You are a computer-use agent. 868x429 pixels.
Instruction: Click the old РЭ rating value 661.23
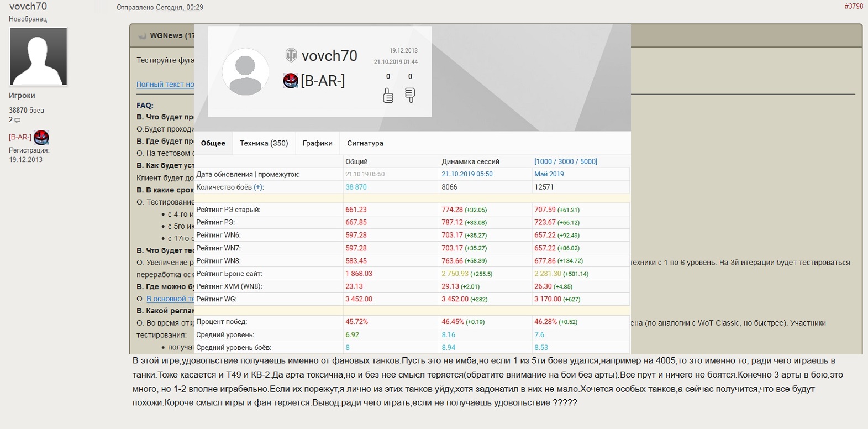(356, 210)
